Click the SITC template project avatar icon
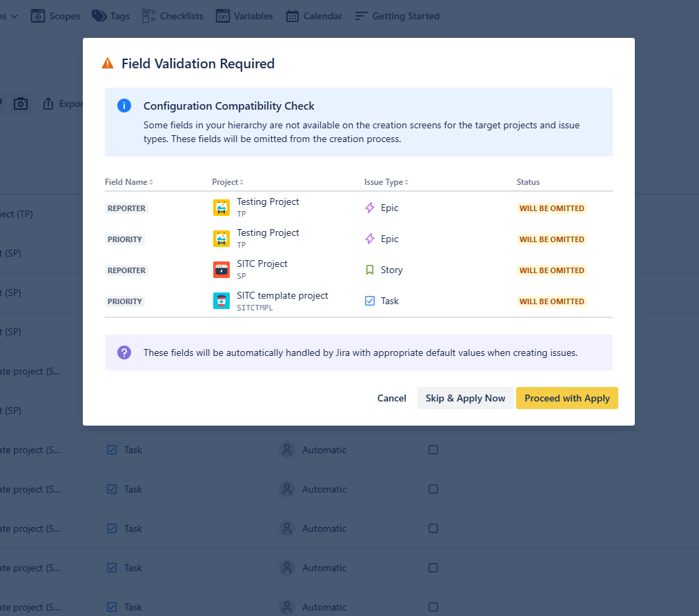Screen dimensions: 699x616 tap(221, 301)
